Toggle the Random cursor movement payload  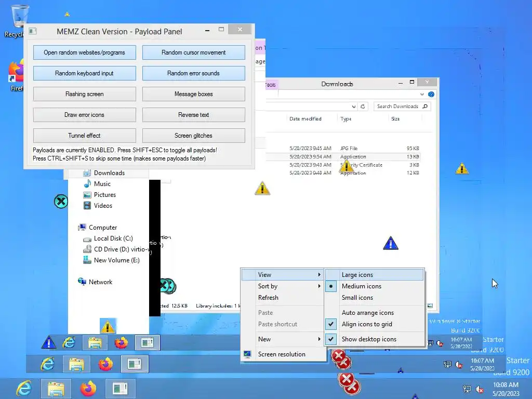point(193,52)
